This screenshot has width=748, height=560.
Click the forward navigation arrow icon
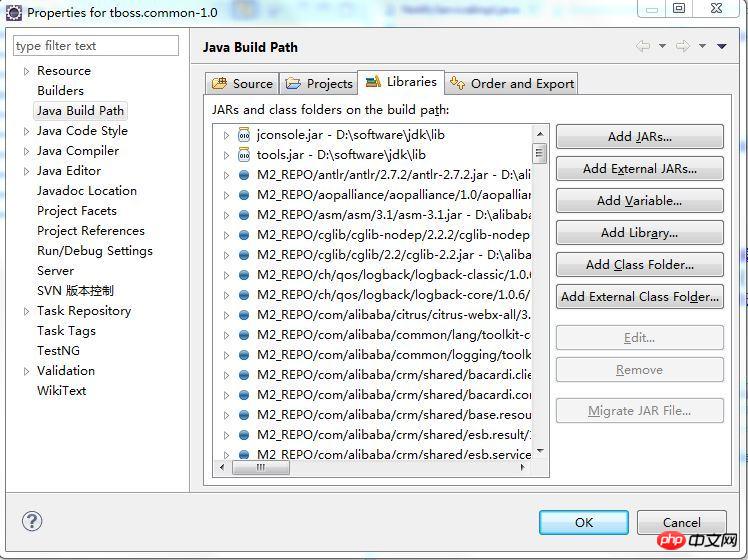click(683, 46)
